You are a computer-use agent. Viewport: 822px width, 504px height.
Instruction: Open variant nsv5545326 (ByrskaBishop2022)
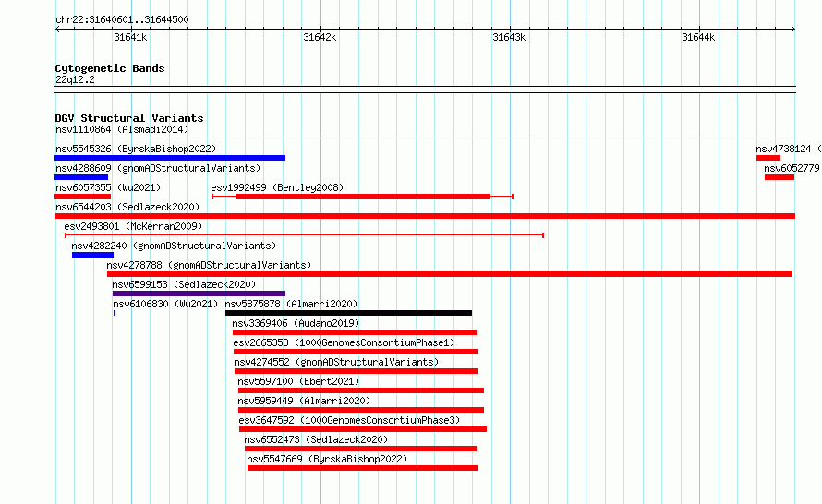pyautogui.click(x=136, y=149)
